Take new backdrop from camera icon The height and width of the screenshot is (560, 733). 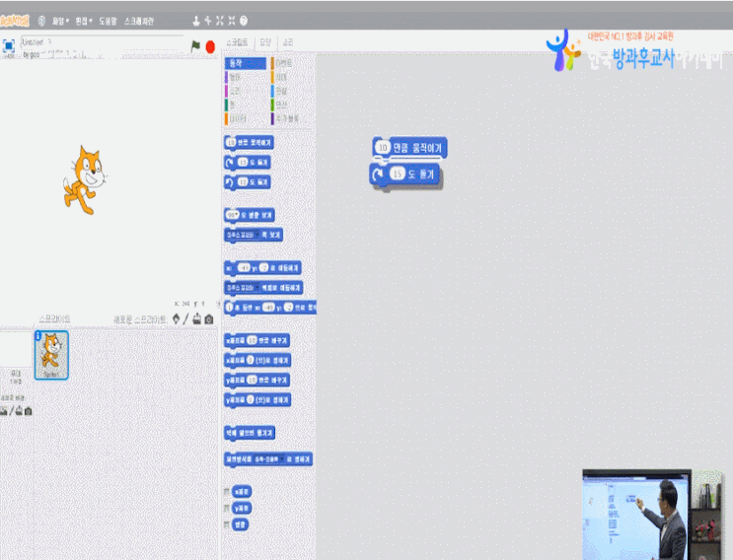pyautogui.click(x=28, y=411)
